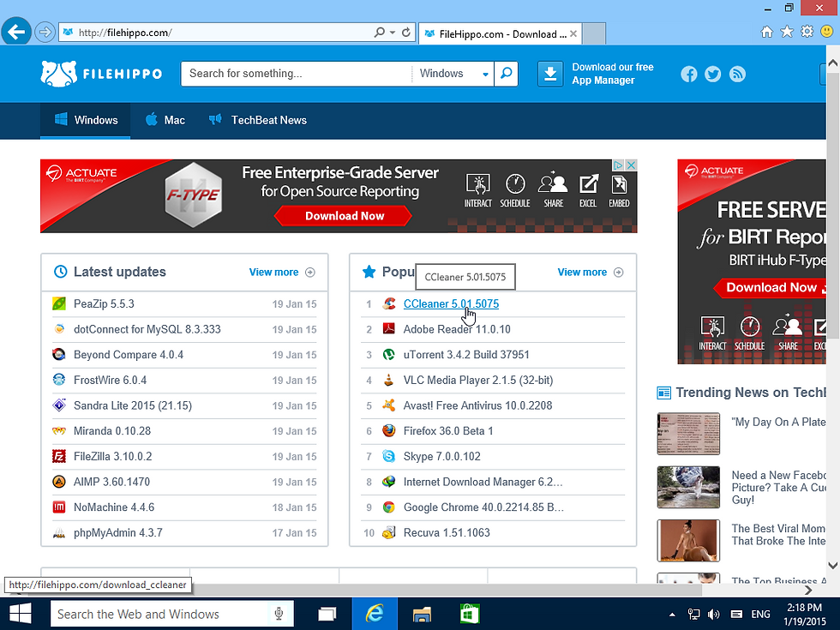Click the Adobe Reader icon
The width and height of the screenshot is (840, 630).
389,329
